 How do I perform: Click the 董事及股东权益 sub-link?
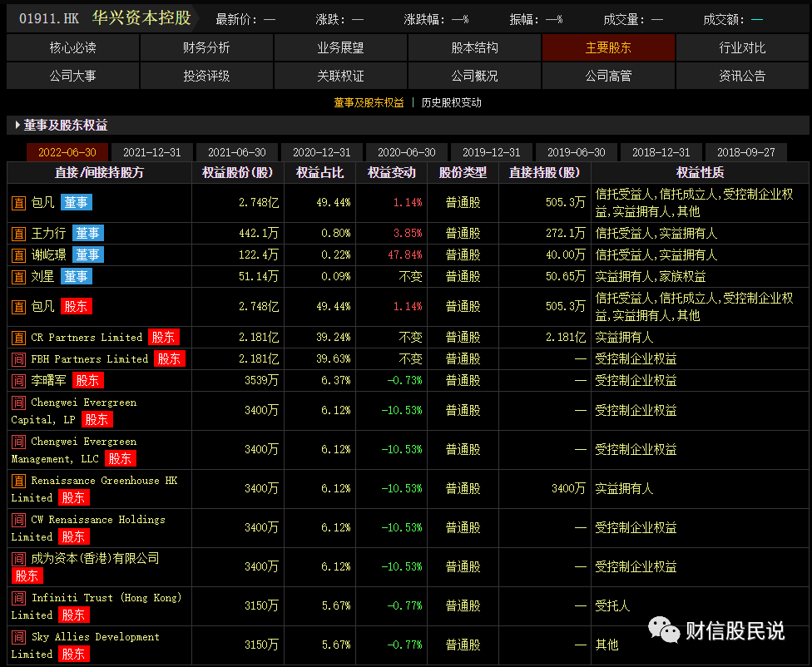(369, 102)
